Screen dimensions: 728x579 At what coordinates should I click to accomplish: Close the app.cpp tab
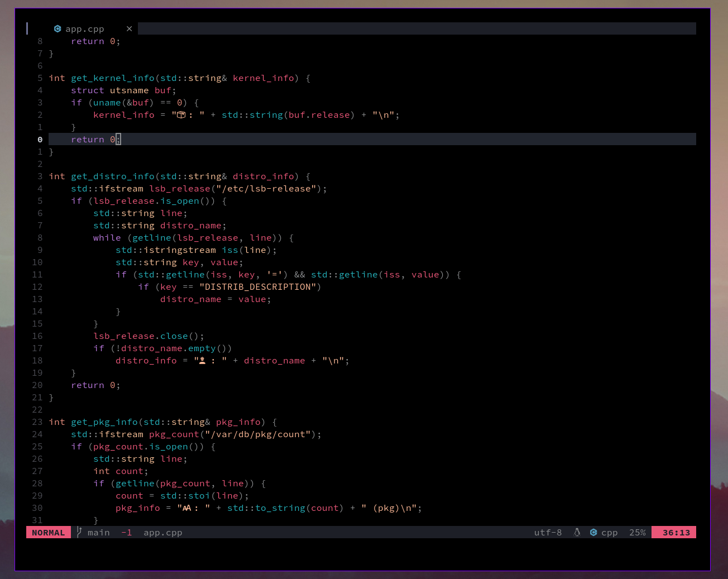click(x=129, y=28)
